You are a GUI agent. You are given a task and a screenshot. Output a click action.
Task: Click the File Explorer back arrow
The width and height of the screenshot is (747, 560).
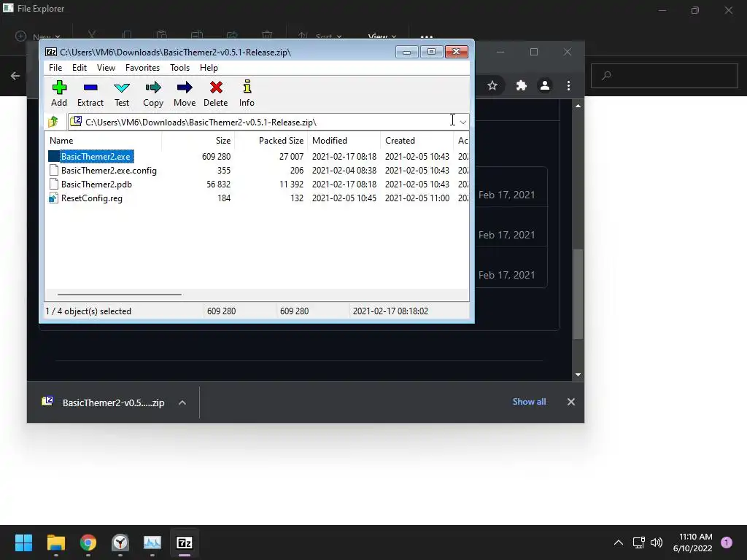(x=15, y=76)
